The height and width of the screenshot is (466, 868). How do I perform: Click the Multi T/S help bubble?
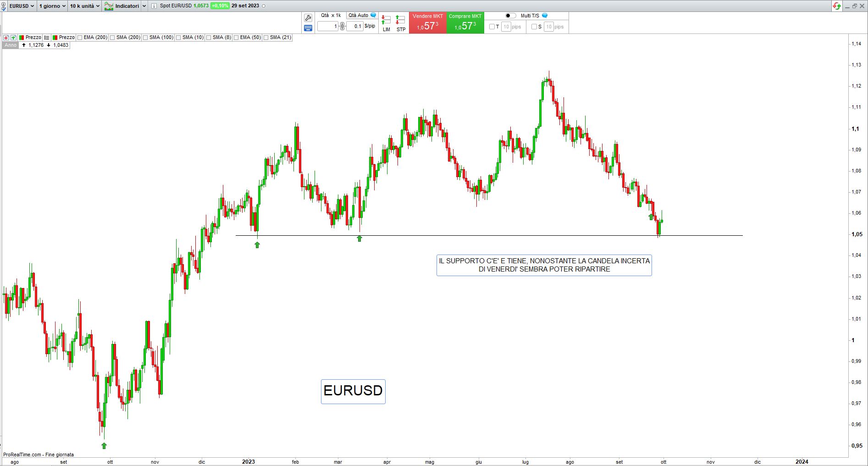[545, 16]
